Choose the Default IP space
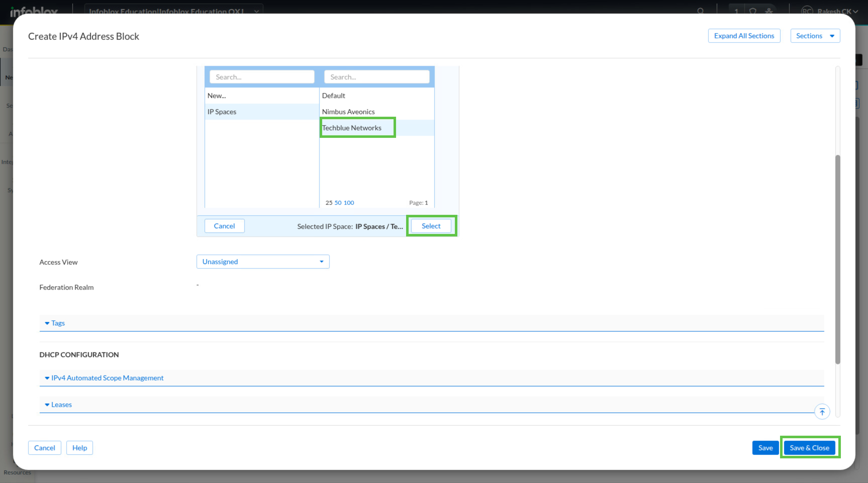This screenshot has width=868, height=483. 377,95
